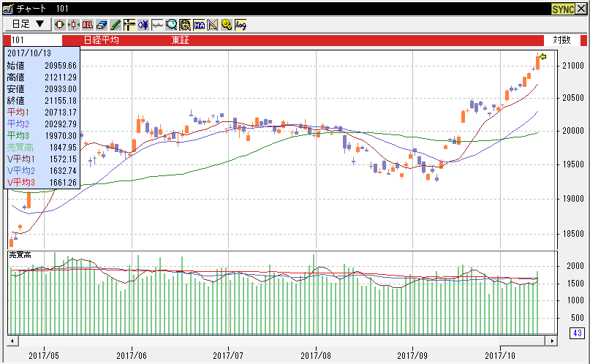This screenshot has width=590, height=364.
Task: Open the 日足 timeframe dropdown
Action: click(29, 24)
